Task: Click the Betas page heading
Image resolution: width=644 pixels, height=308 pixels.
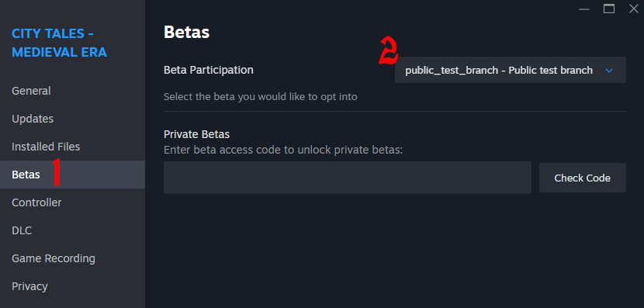Action: click(186, 32)
